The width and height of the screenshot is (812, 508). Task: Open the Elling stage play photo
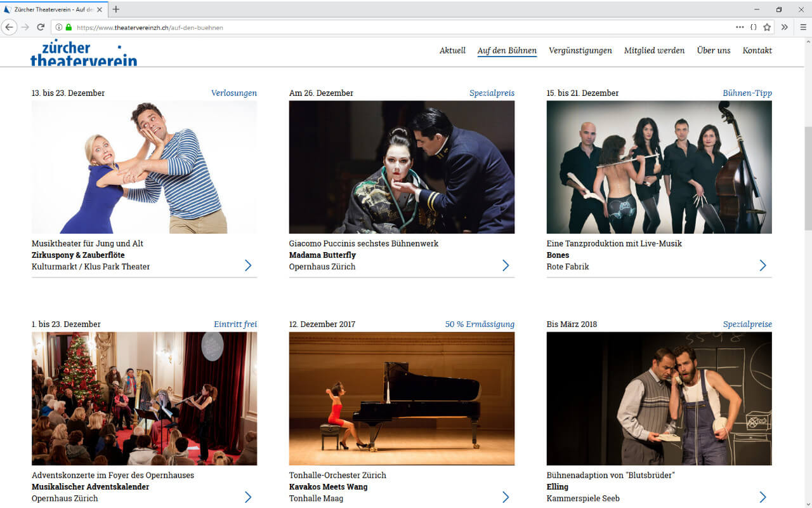(660, 399)
